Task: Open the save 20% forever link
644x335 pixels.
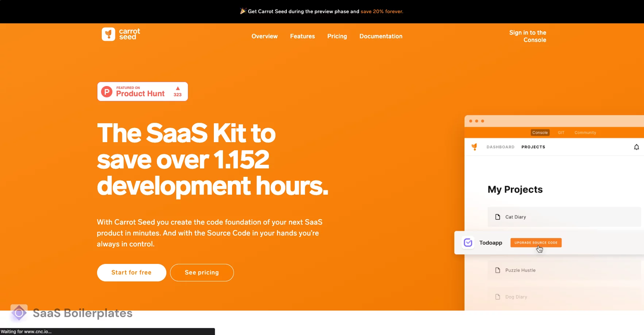Action: 382,11
